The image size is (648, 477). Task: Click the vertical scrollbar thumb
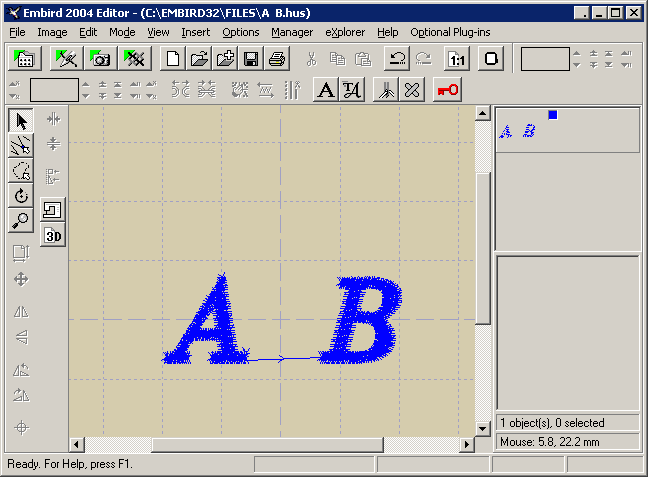pyautogui.click(x=483, y=249)
